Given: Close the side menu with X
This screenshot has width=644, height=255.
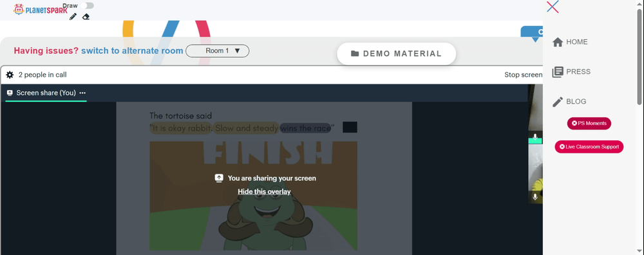Looking at the screenshot, I should point(553,6).
